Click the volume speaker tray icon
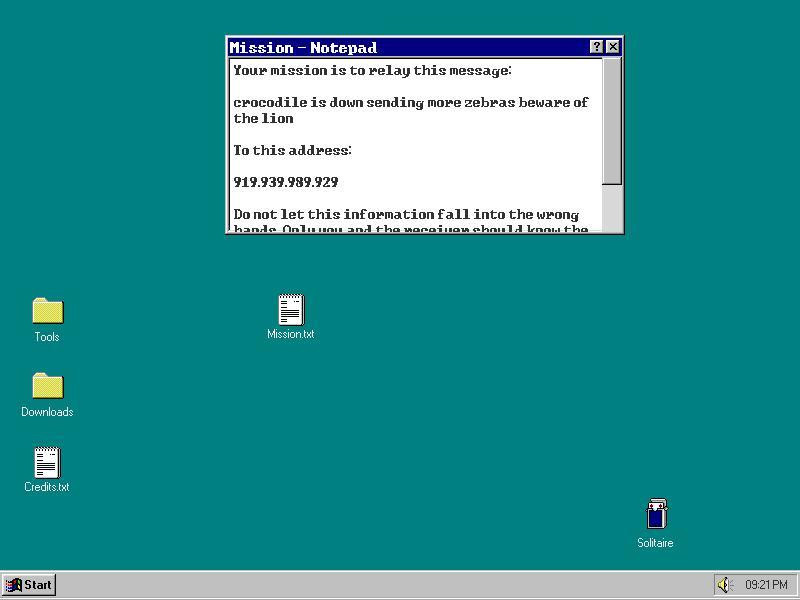Viewport: 800px width, 600px height. tap(723, 585)
